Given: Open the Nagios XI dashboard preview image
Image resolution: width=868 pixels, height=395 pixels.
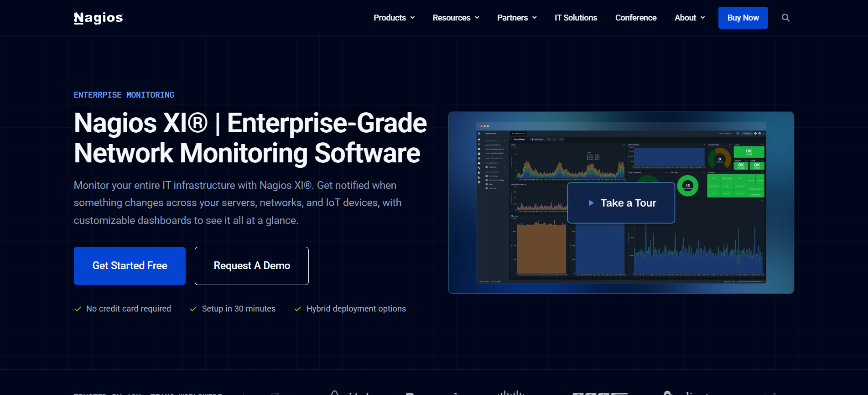Looking at the screenshot, I should point(621,203).
